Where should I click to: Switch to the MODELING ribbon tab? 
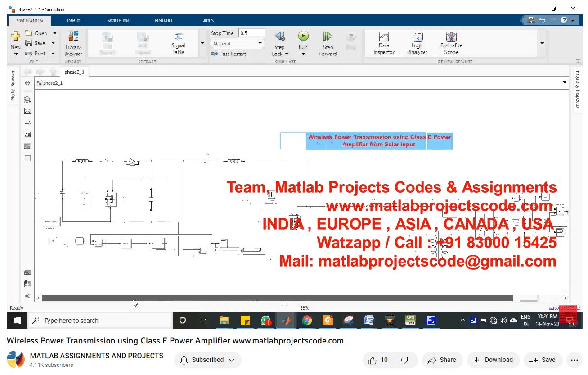pyautogui.click(x=119, y=21)
